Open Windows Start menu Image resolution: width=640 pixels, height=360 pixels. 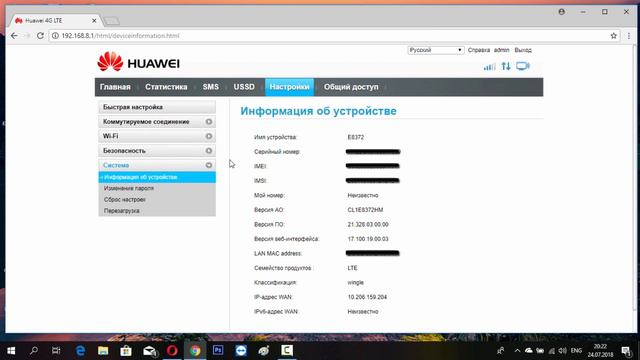11,351
